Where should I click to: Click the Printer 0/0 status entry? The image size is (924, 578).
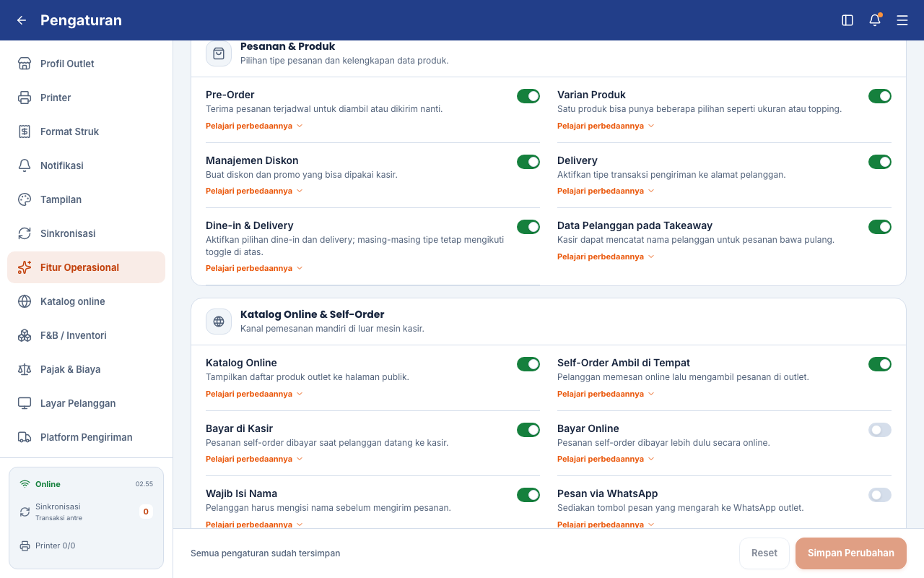(48, 545)
